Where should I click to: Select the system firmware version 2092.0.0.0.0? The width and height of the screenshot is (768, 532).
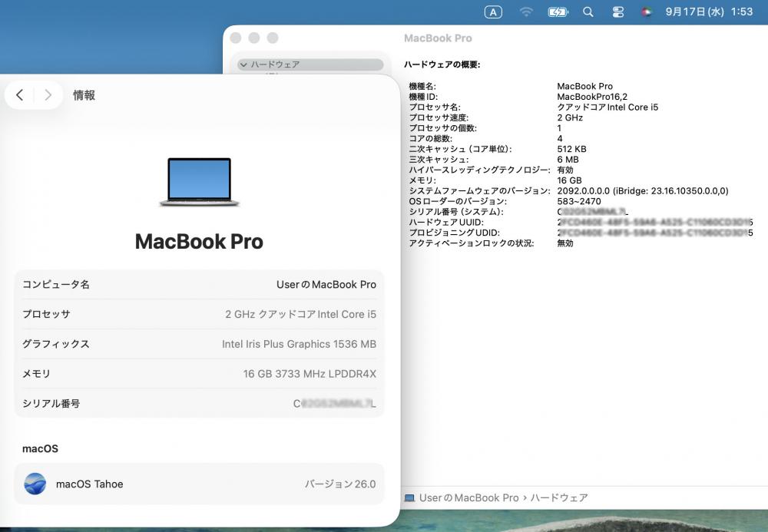(x=643, y=191)
